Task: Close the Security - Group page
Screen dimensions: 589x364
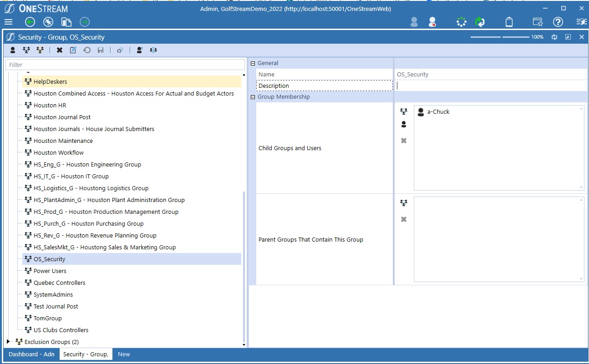Action: pyautogui.click(x=582, y=37)
